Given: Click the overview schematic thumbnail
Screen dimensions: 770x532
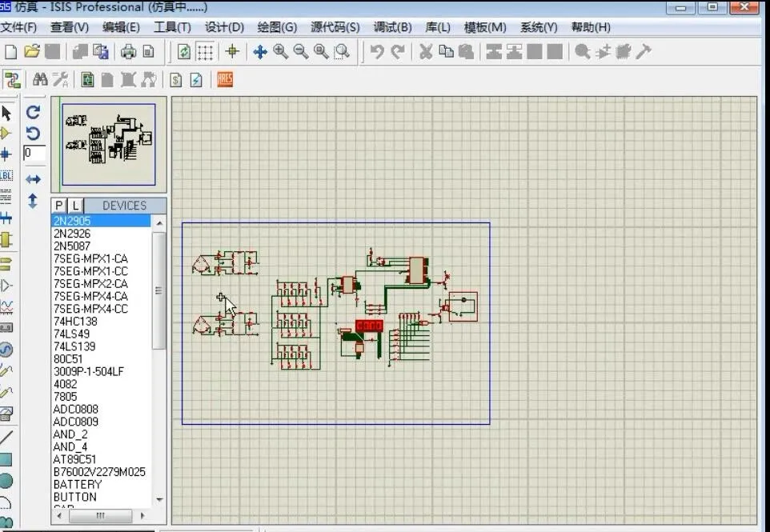Looking at the screenshot, I should point(109,144).
